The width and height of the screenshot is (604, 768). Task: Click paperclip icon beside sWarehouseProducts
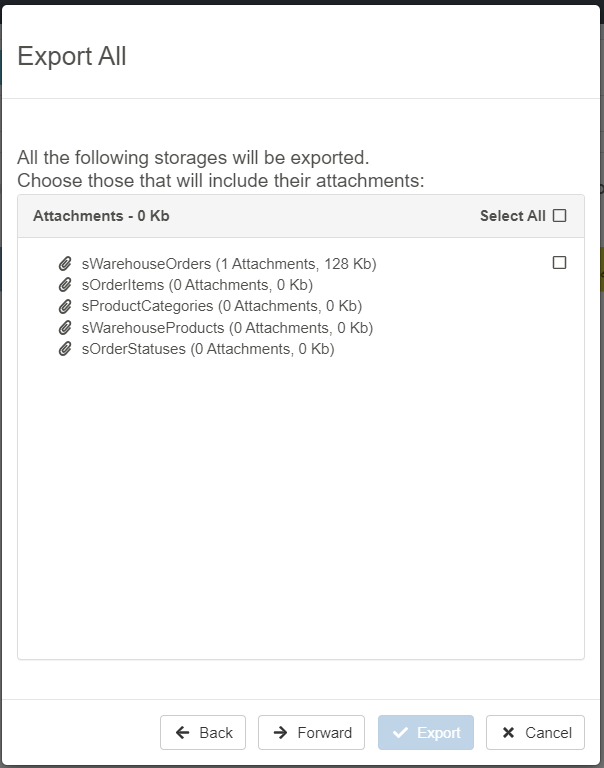[x=65, y=328]
